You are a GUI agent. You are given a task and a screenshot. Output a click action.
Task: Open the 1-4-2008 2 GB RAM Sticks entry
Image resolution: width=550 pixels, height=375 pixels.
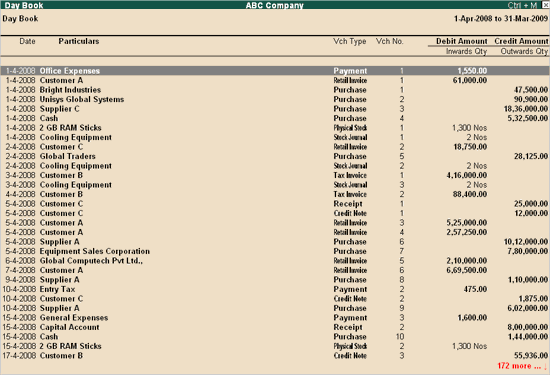[275, 128]
